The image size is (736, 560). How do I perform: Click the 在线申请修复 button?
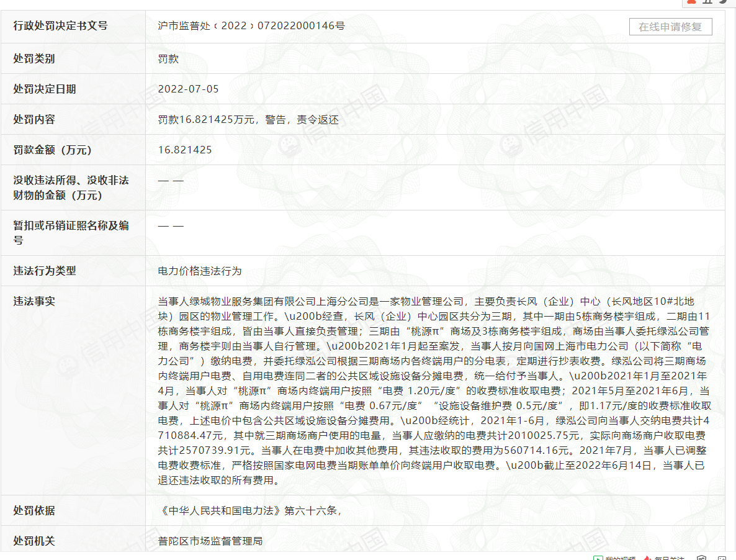pos(670,27)
